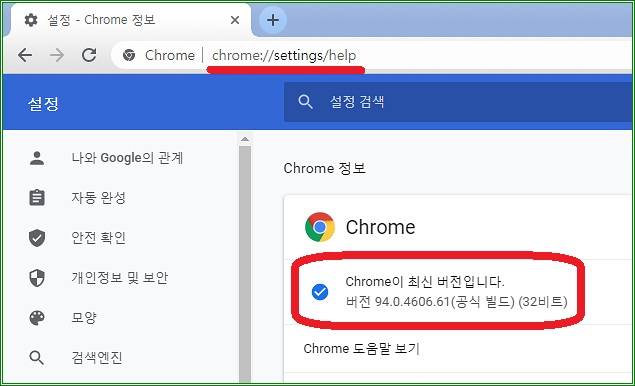635x386 pixels.
Task: Click the Chrome이 최신 버전입니다 text
Action: pyautogui.click(x=425, y=282)
